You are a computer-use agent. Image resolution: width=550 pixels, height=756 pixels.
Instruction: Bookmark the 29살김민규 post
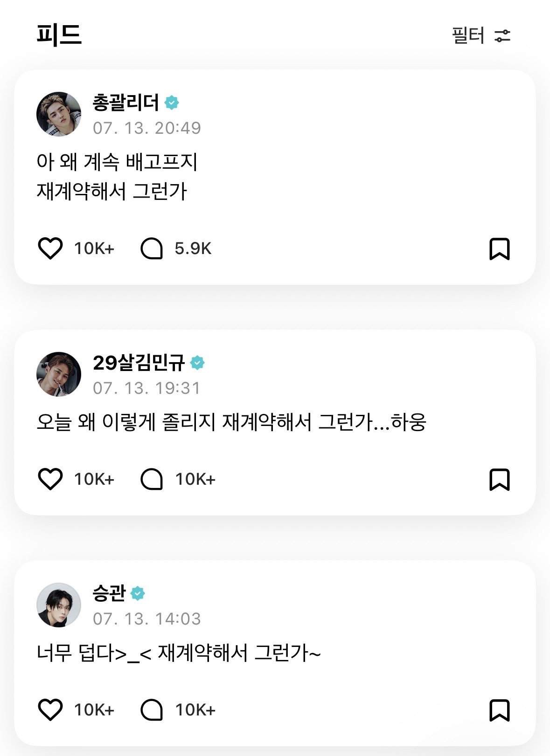click(x=499, y=480)
